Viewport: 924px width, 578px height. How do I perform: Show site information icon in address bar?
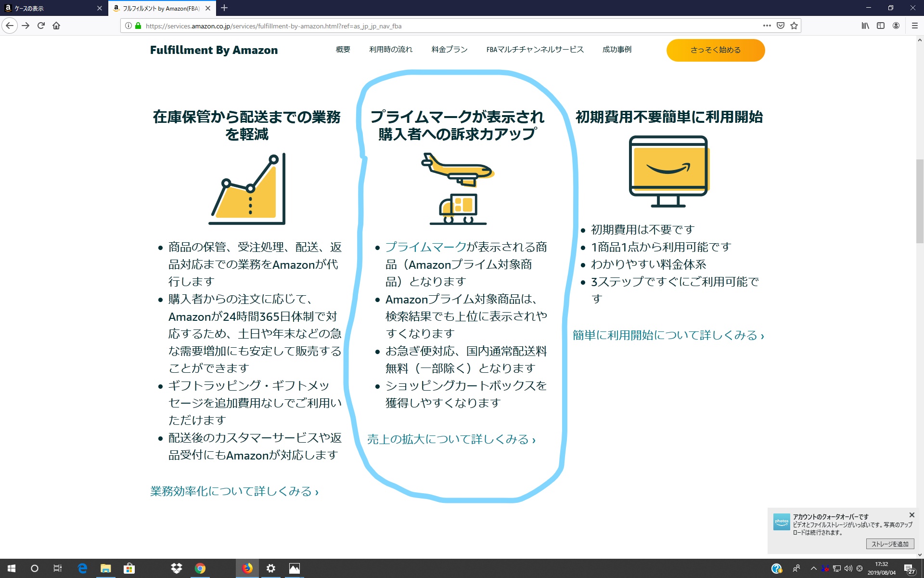point(128,26)
